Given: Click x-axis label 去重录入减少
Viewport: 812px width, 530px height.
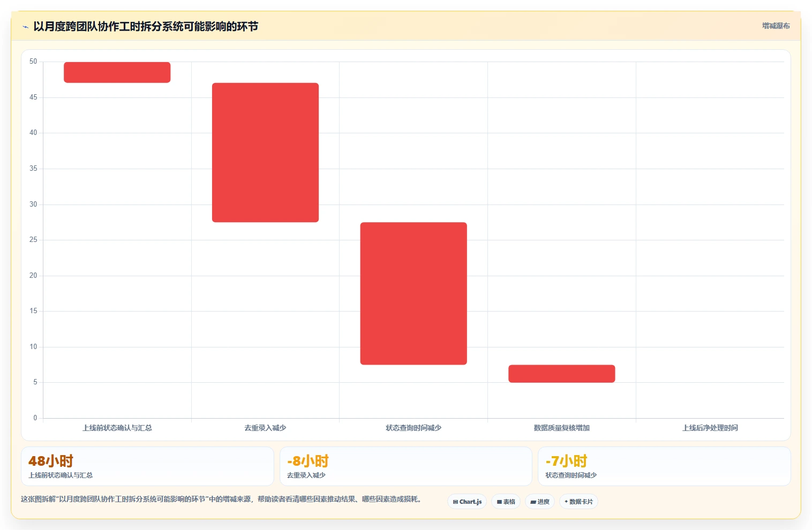Looking at the screenshot, I should (265, 428).
